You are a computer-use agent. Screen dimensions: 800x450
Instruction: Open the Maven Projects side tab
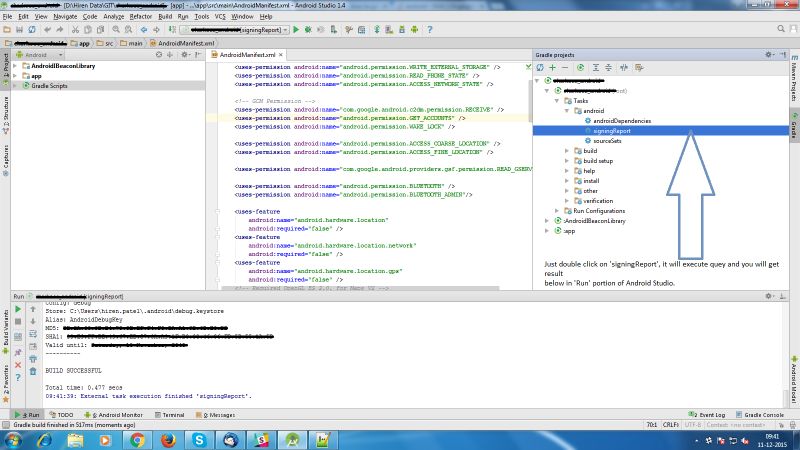click(x=794, y=78)
